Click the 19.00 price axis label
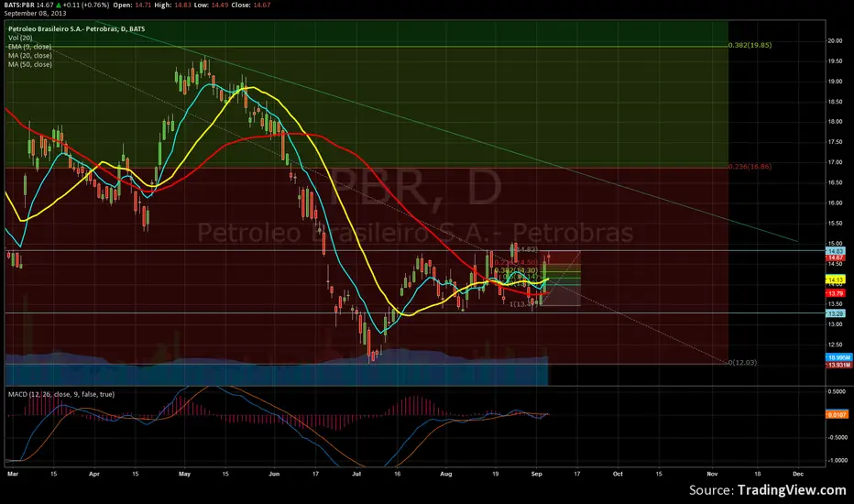Image resolution: width=854 pixels, height=504 pixels. tap(835, 82)
